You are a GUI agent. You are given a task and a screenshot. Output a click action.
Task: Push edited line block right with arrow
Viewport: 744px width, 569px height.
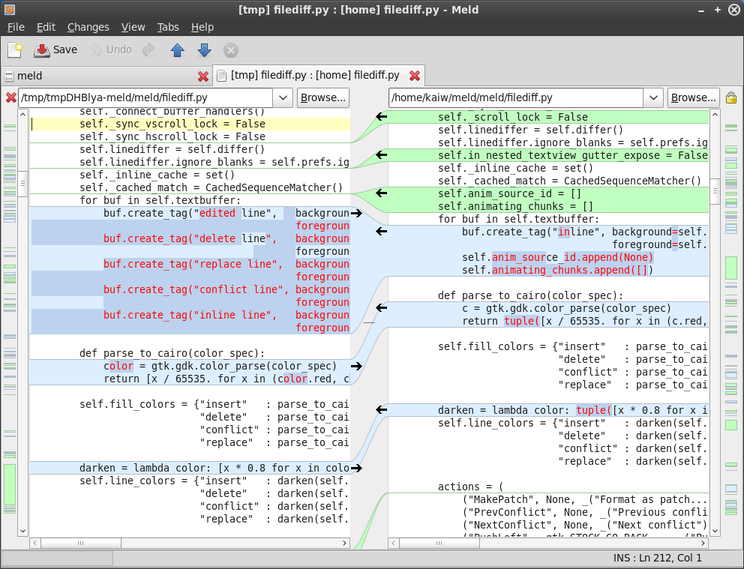357,213
